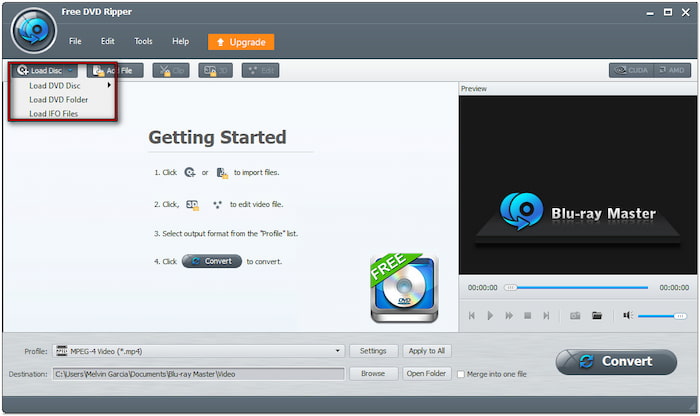Image resolution: width=700 pixels, height=416 pixels.
Task: Open the snapshot folder icon
Action: pos(597,316)
